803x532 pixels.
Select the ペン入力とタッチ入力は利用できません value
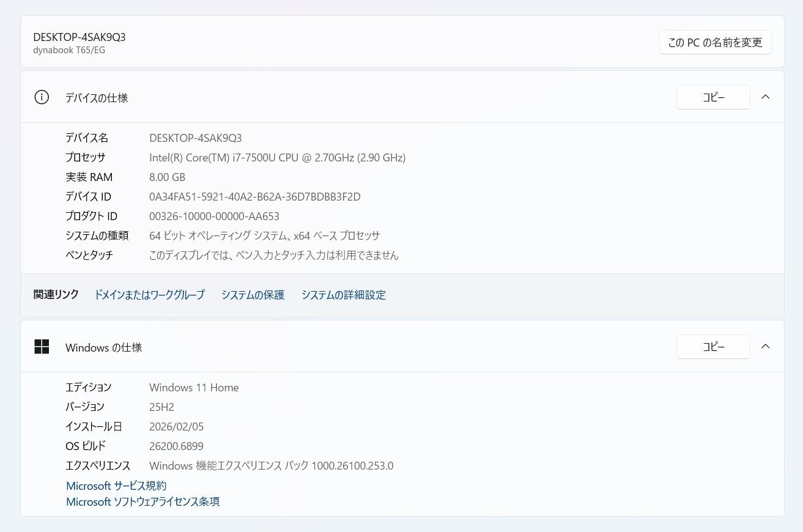click(x=274, y=255)
